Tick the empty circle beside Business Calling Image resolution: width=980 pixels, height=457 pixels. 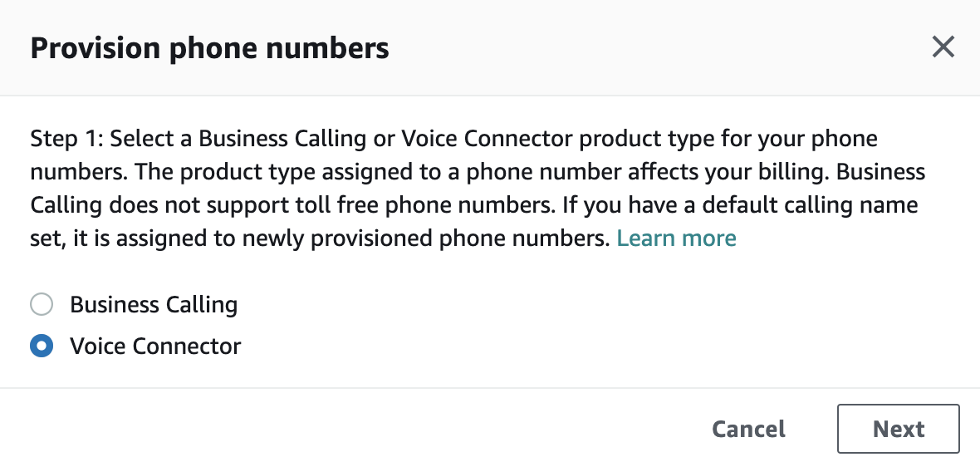tap(42, 304)
